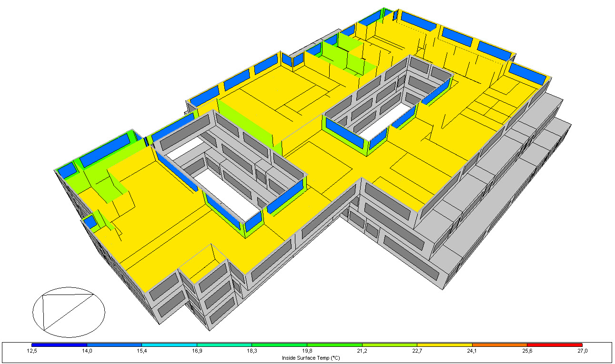Select the yellow-green 21,2–22,7 legend segment

pos(389,344)
